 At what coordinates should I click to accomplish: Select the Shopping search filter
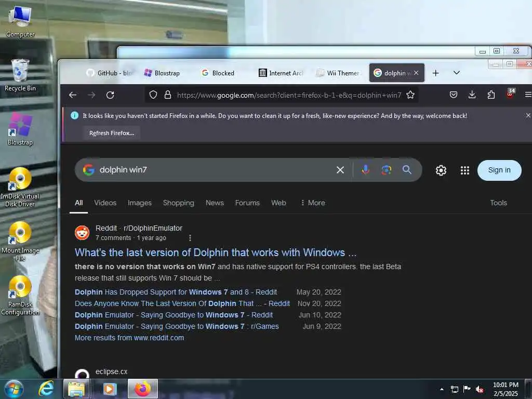(x=179, y=203)
